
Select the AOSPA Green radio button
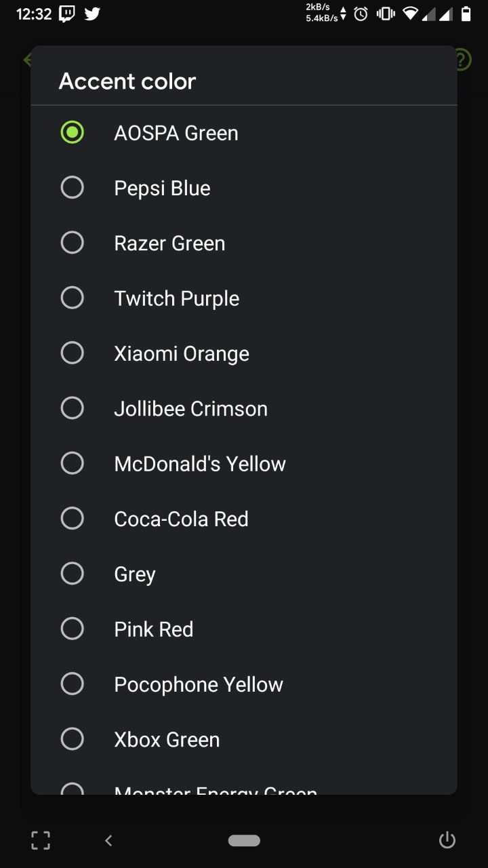click(73, 132)
